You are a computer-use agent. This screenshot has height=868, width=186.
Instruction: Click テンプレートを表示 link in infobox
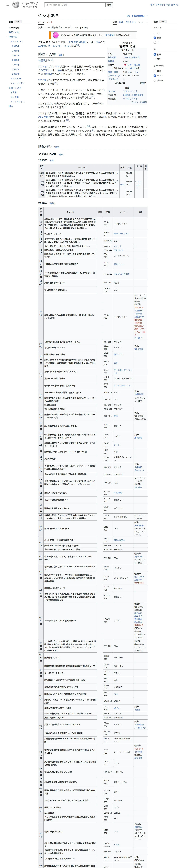pos(139,102)
